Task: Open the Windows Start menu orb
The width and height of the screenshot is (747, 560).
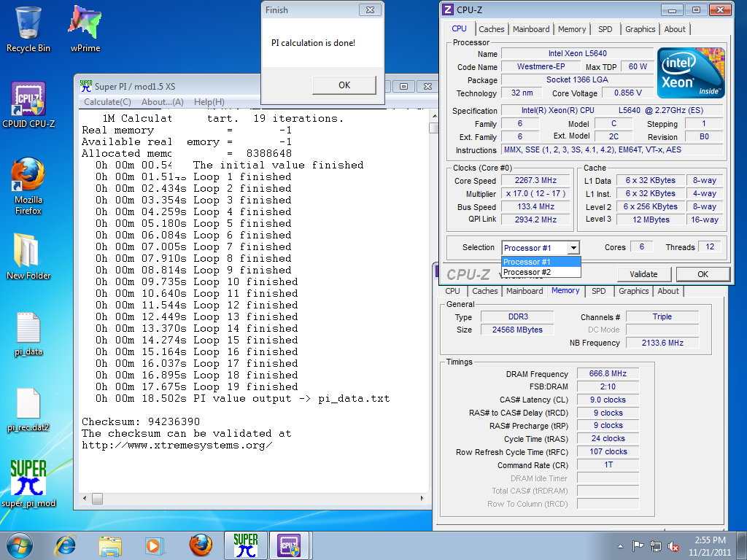Action: 19,545
